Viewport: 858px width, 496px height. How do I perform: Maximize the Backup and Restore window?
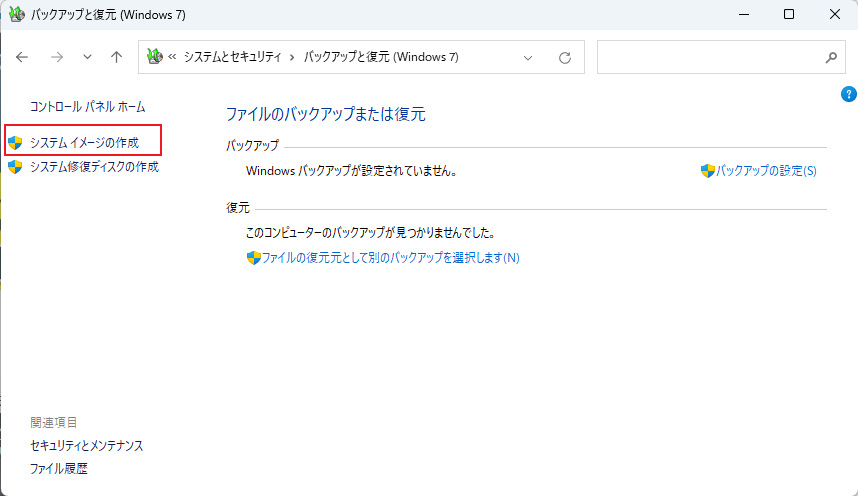[x=789, y=14]
